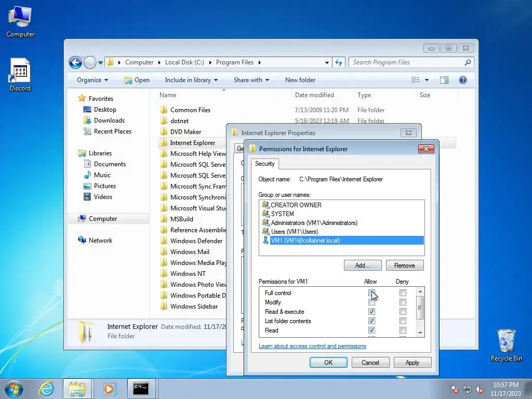Click Search Program Files input box
The width and height of the screenshot is (532, 399).
407,62
